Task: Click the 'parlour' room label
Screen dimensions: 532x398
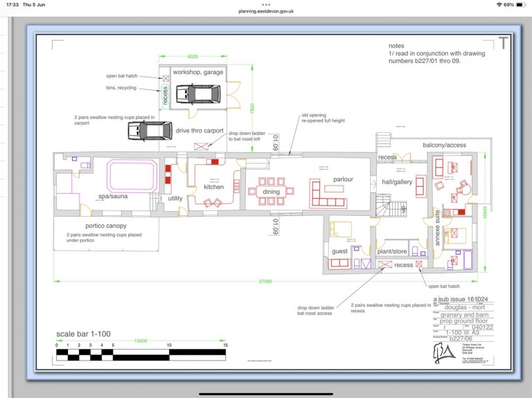Action: pyautogui.click(x=343, y=179)
